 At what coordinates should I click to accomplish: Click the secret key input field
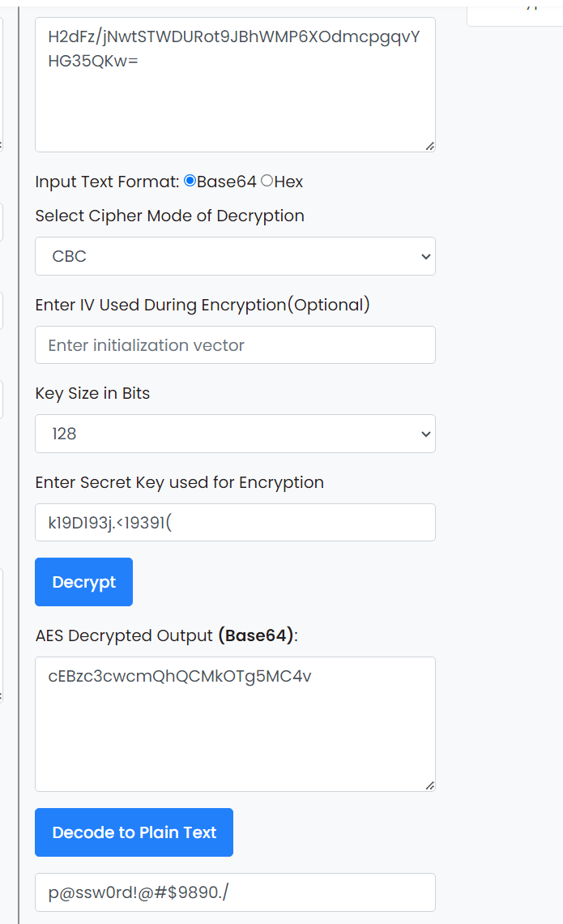pos(235,523)
